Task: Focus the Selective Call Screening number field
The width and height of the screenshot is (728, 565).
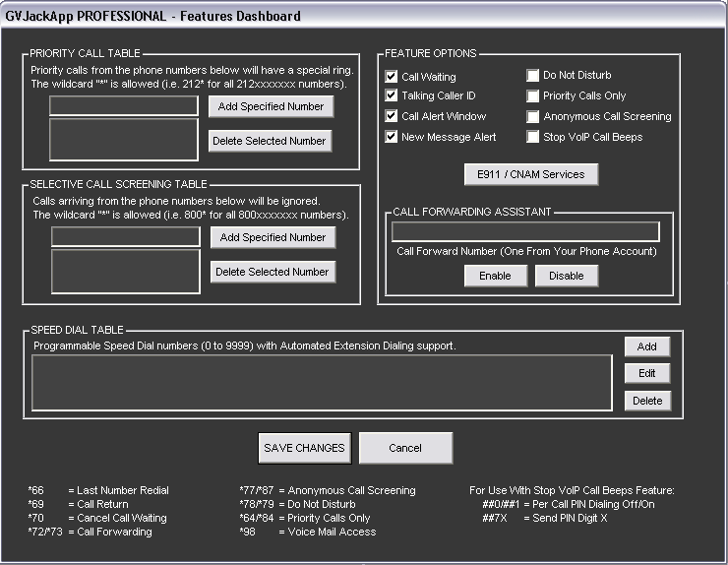Action: (125, 237)
